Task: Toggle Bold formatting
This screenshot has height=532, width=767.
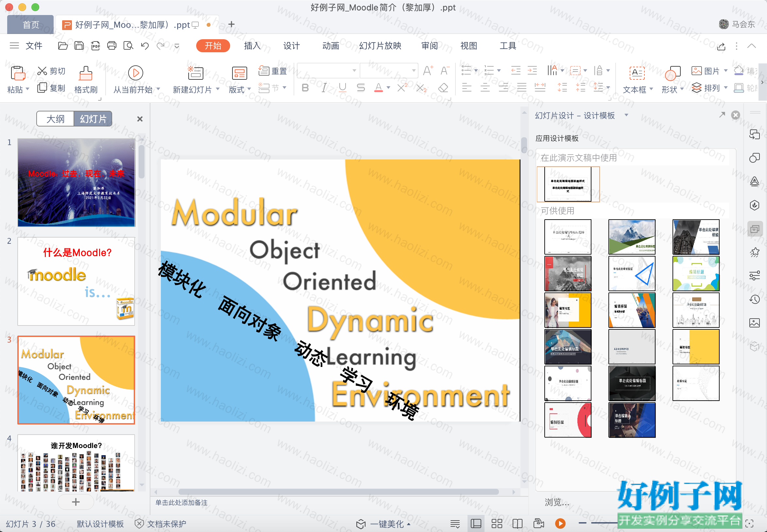Action: (x=305, y=88)
